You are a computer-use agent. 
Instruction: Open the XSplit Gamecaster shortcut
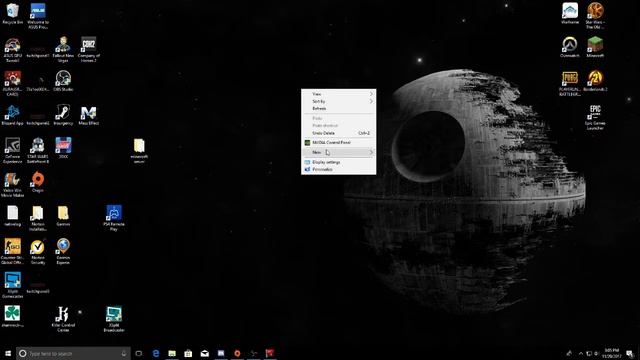[12, 285]
